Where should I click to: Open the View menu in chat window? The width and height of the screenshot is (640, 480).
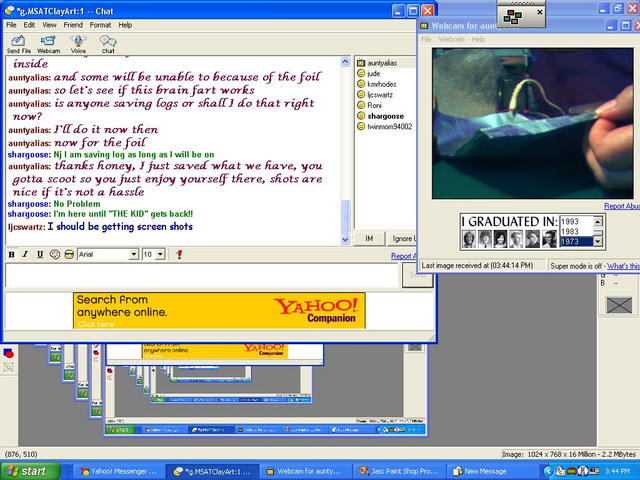click(x=49, y=25)
